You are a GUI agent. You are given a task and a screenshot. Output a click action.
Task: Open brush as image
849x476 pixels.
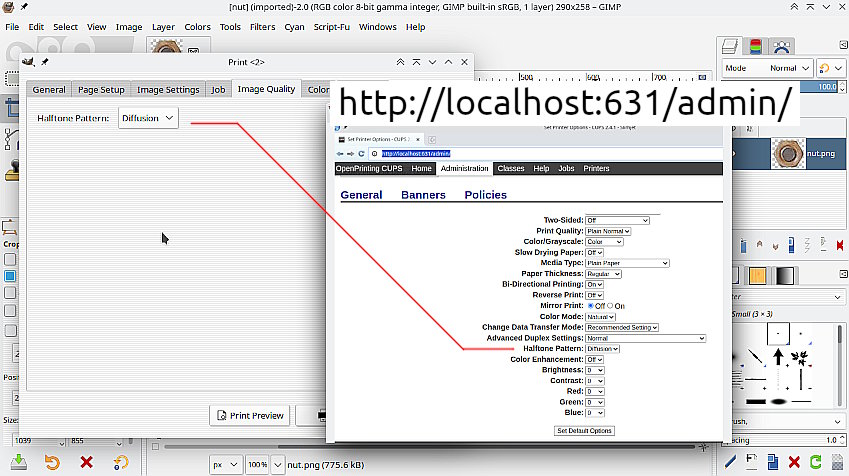click(x=838, y=462)
